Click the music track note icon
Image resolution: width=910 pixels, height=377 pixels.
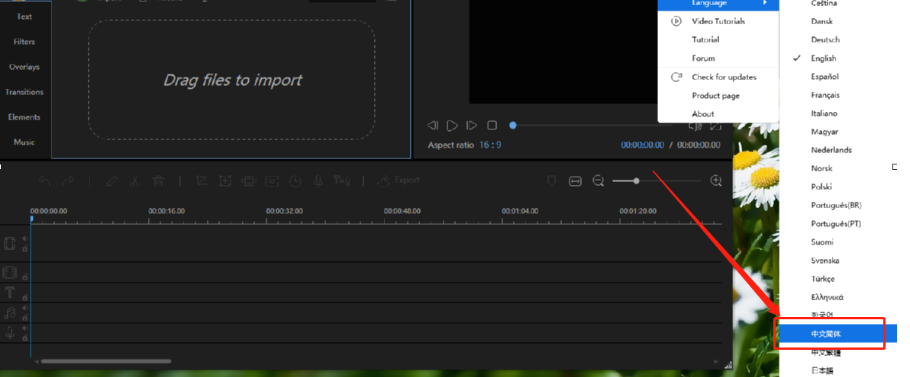[x=10, y=313]
